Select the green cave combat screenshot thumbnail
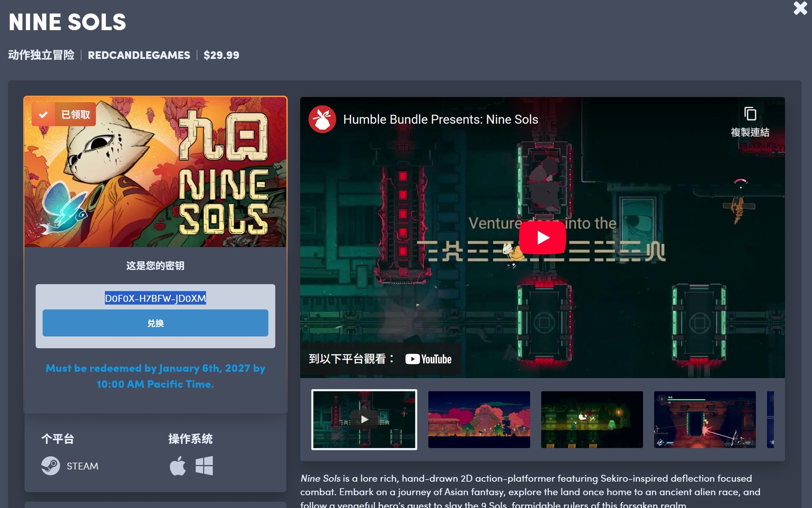 tap(592, 419)
